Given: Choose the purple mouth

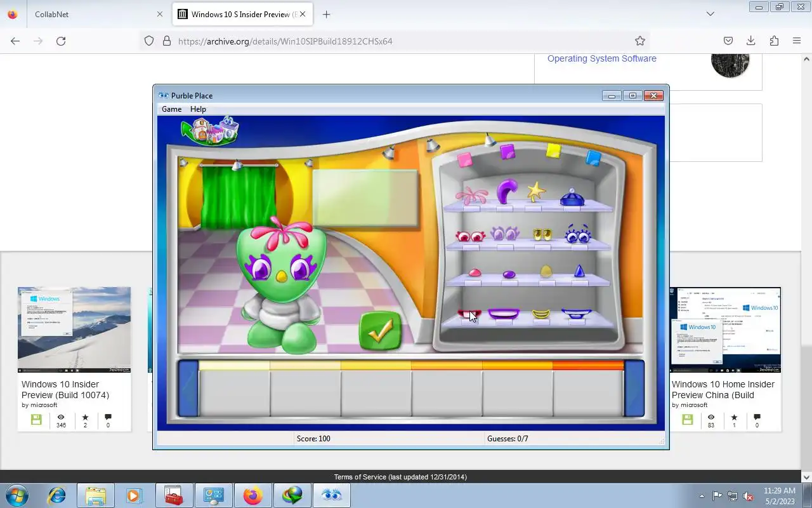Looking at the screenshot, I should (x=504, y=314).
